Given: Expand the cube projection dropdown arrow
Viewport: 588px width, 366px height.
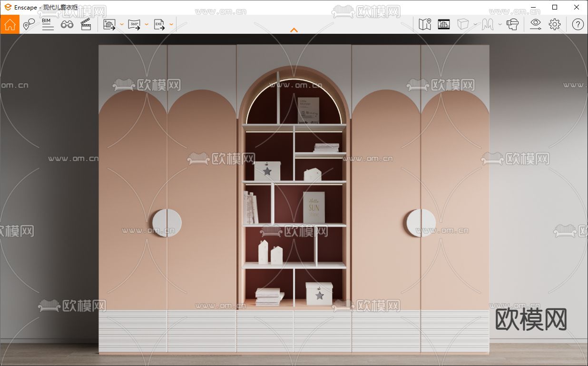Looking at the screenshot, I should (x=475, y=24).
